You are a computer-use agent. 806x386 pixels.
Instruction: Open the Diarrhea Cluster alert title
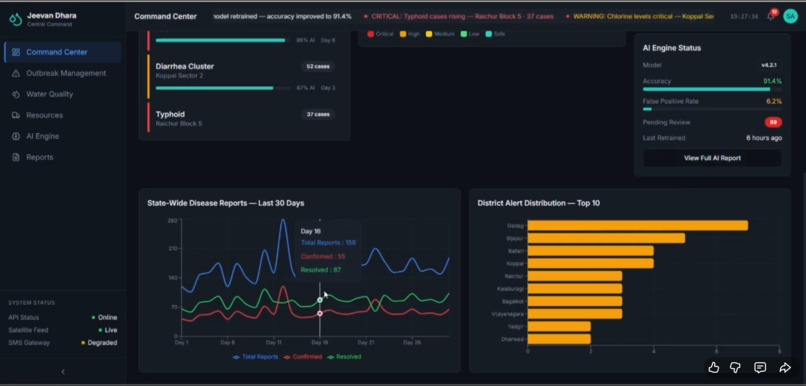click(185, 66)
